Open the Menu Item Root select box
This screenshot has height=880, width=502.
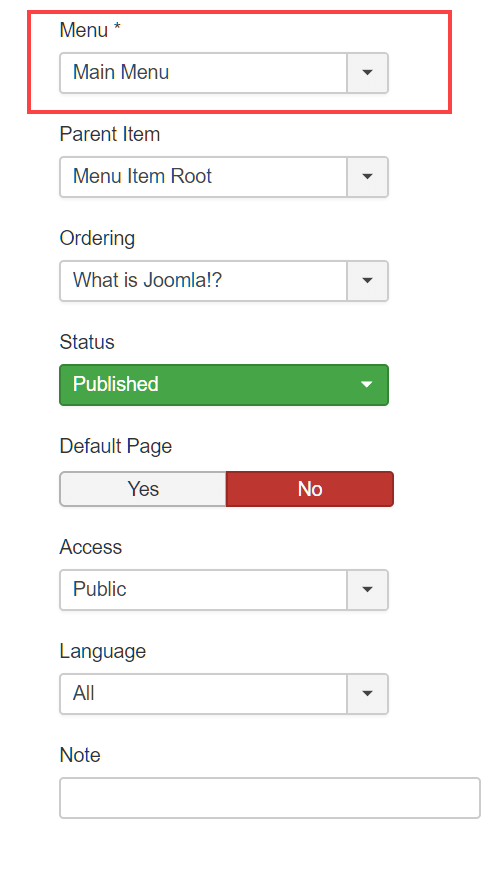(224, 177)
